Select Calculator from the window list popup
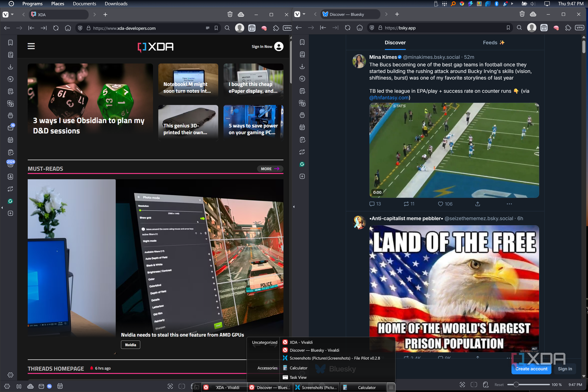This screenshot has height=392, width=588. (x=298, y=368)
